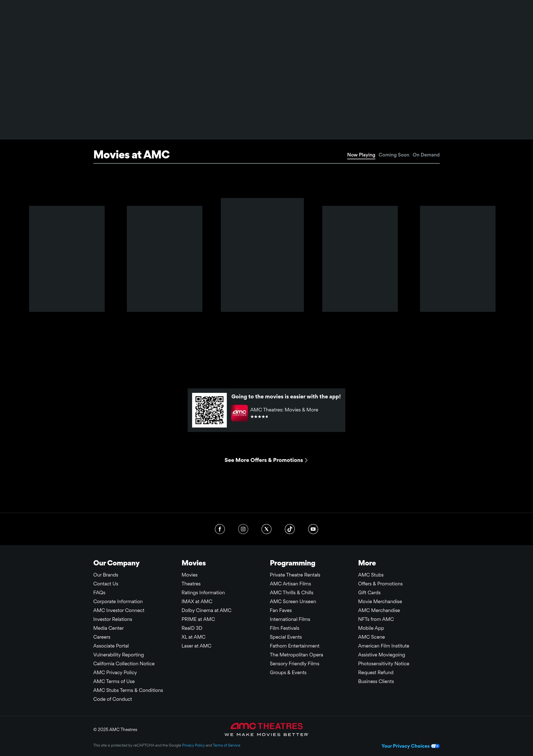
Task: Open California Collection Notice link
Action: click(124, 663)
